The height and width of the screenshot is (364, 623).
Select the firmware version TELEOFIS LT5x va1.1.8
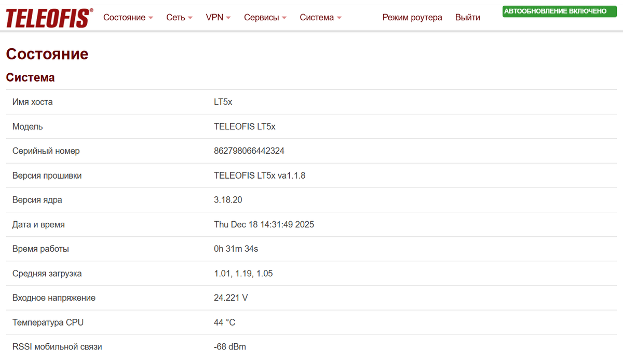[x=260, y=176]
